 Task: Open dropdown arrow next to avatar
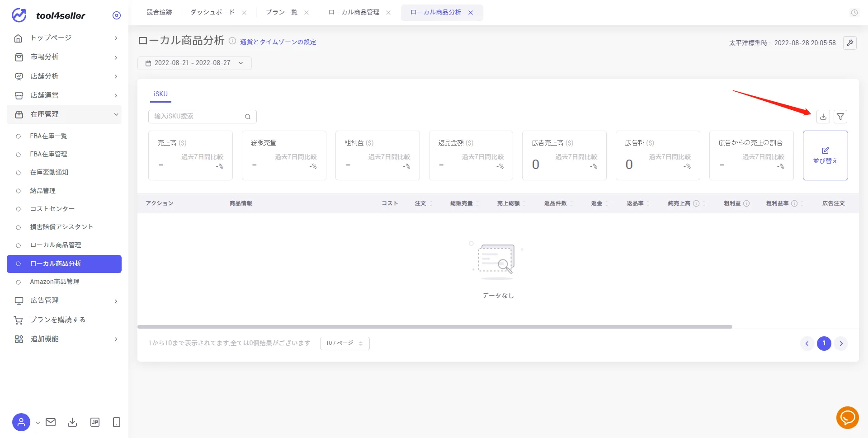click(x=38, y=423)
